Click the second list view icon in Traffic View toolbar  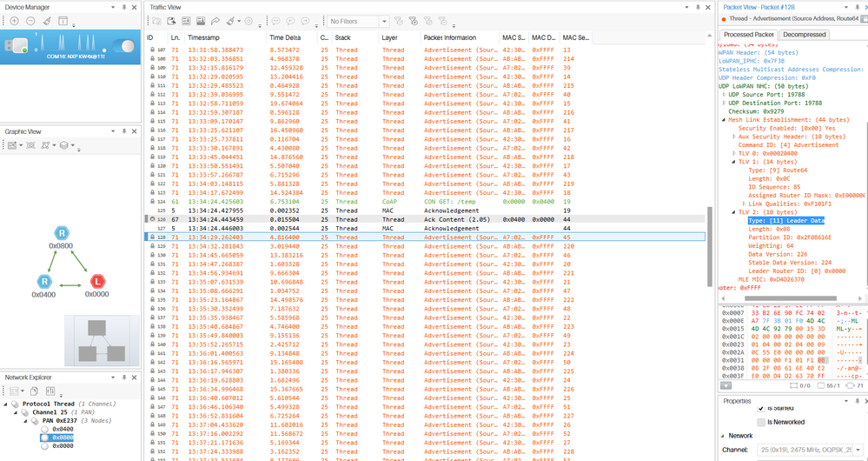point(201,21)
